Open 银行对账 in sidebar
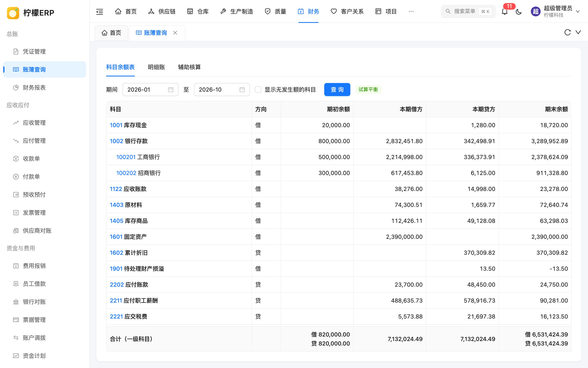The image size is (588, 368). pos(45,302)
